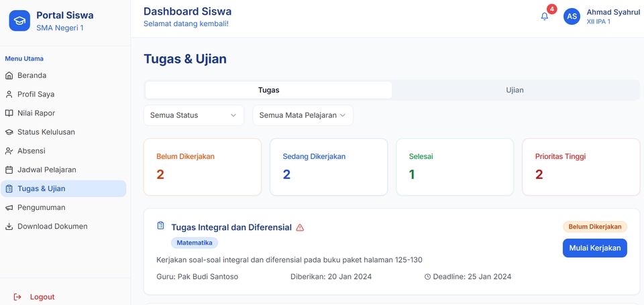644x305 pixels.
Task: Navigate to the Absensi page
Action: (32, 151)
